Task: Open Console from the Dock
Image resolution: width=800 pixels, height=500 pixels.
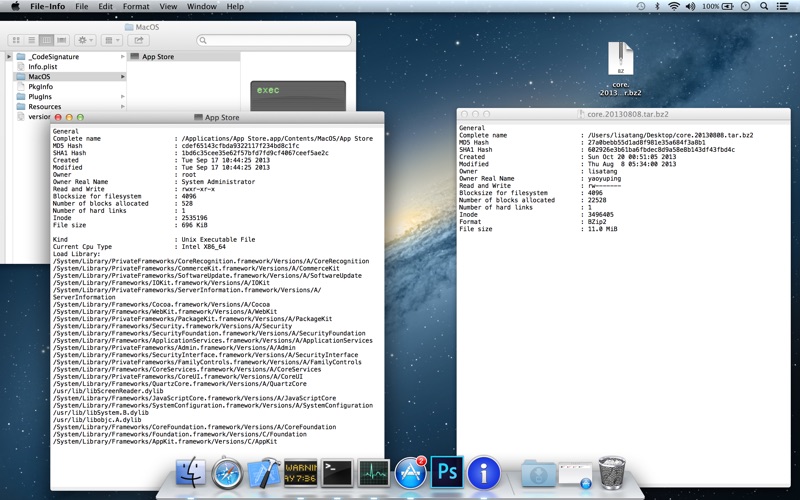Action: tap(301, 472)
